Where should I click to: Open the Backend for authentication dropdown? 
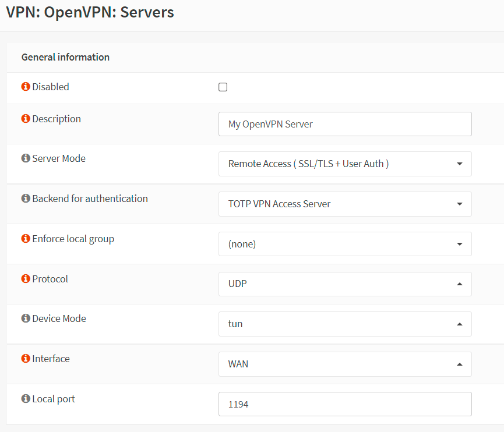[345, 204]
